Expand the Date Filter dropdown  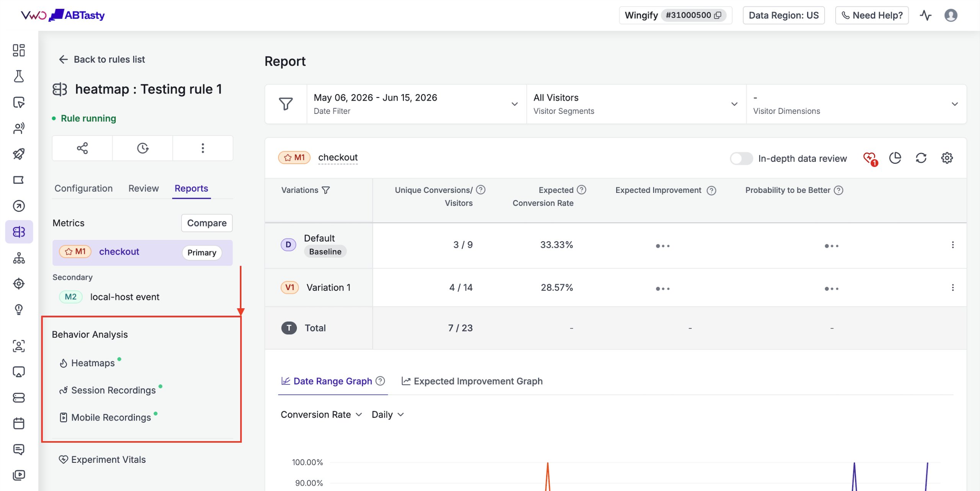(416, 104)
